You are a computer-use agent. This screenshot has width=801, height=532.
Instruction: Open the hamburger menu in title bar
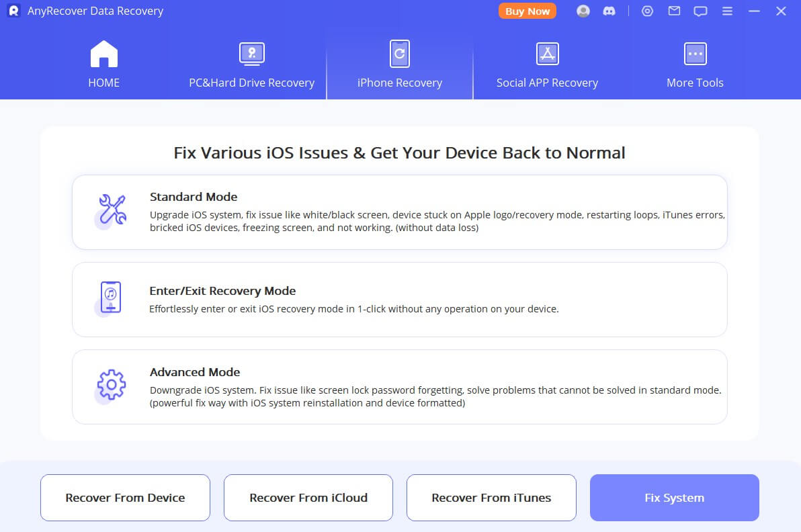(727, 11)
